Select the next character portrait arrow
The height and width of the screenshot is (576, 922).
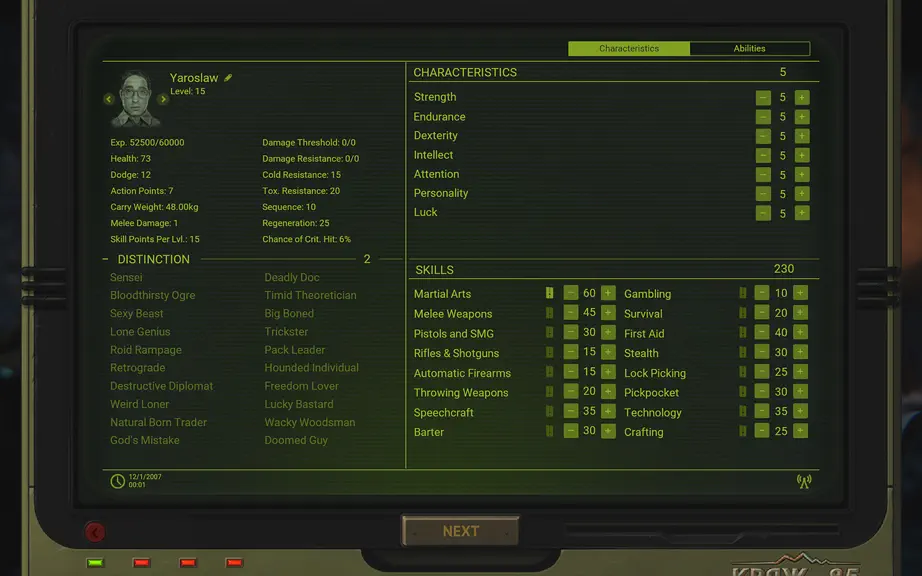163,99
